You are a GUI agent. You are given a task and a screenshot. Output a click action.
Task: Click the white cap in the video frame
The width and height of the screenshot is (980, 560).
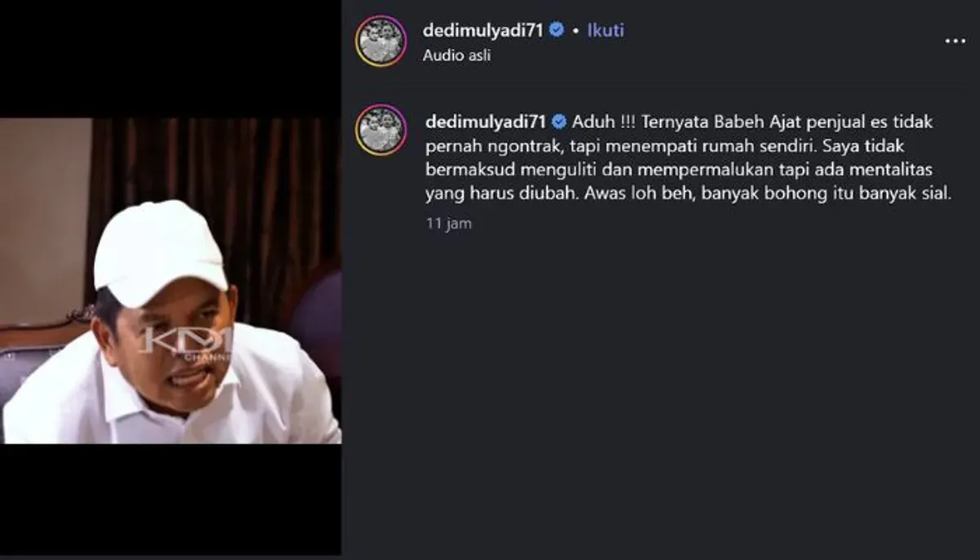pos(159,251)
